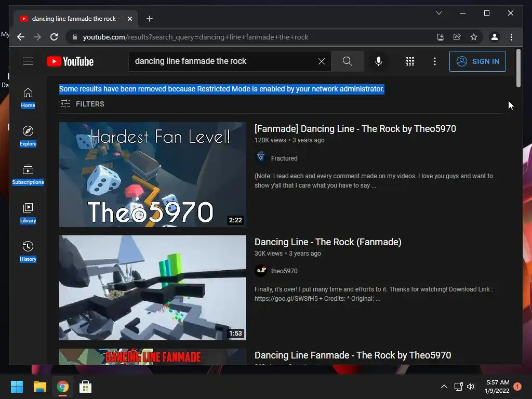Open Subscriptions in the sidebar

point(28,175)
